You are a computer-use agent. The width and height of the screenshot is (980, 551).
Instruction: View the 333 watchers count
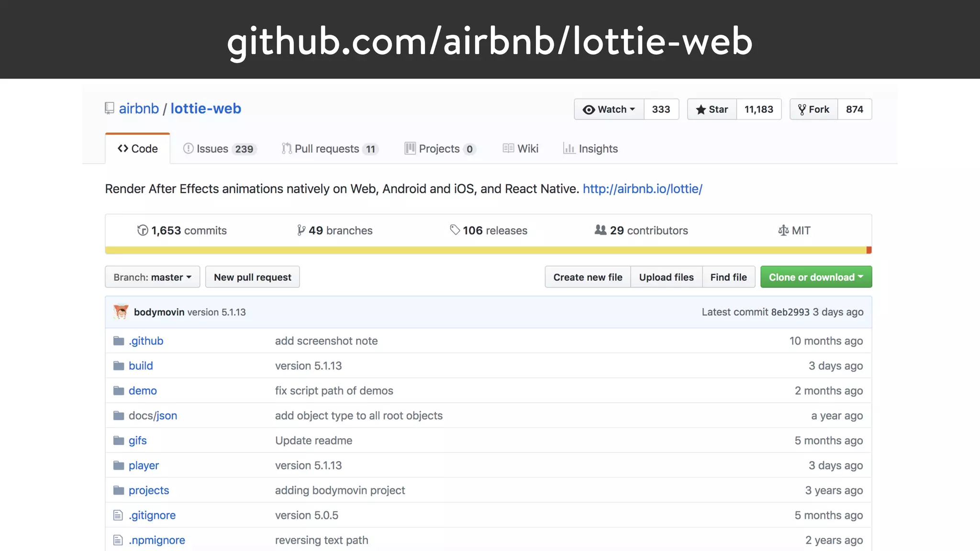pyautogui.click(x=661, y=109)
